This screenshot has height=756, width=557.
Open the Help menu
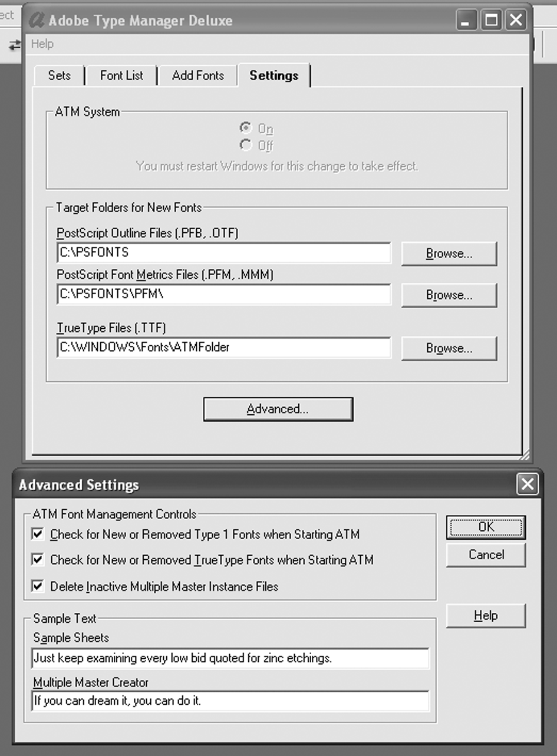coord(42,44)
